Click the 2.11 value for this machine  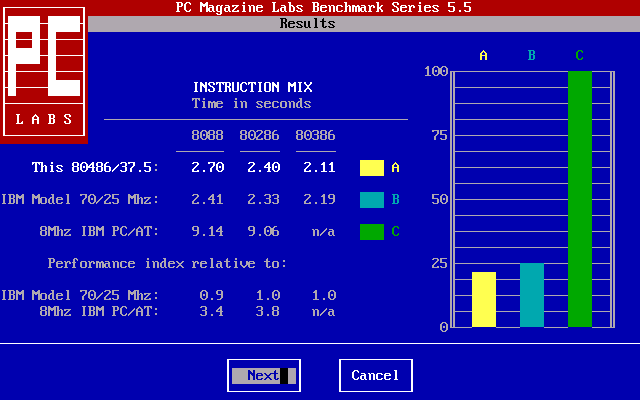[x=315, y=167]
